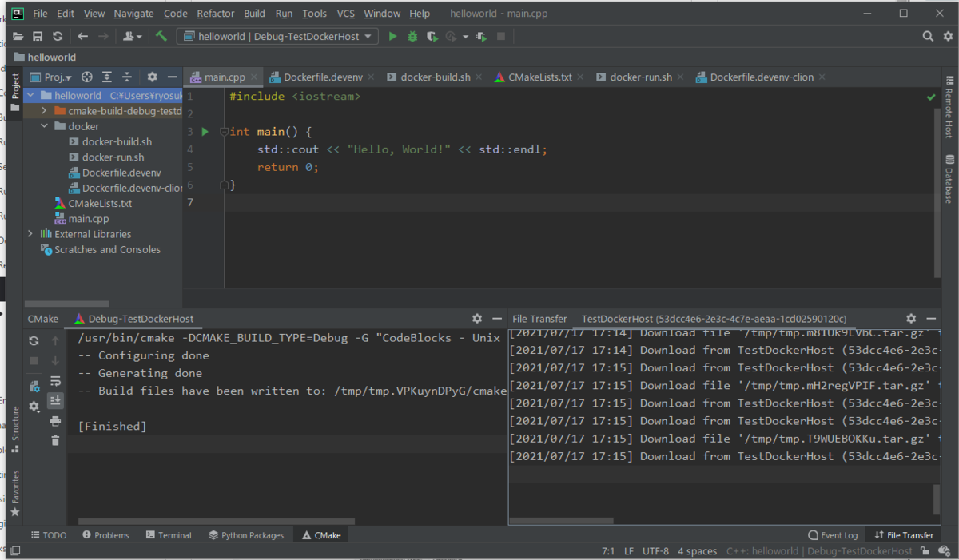This screenshot has width=959, height=560.
Task: Toggle tool window bars icon at bottom-left corner
Action: (x=15, y=551)
